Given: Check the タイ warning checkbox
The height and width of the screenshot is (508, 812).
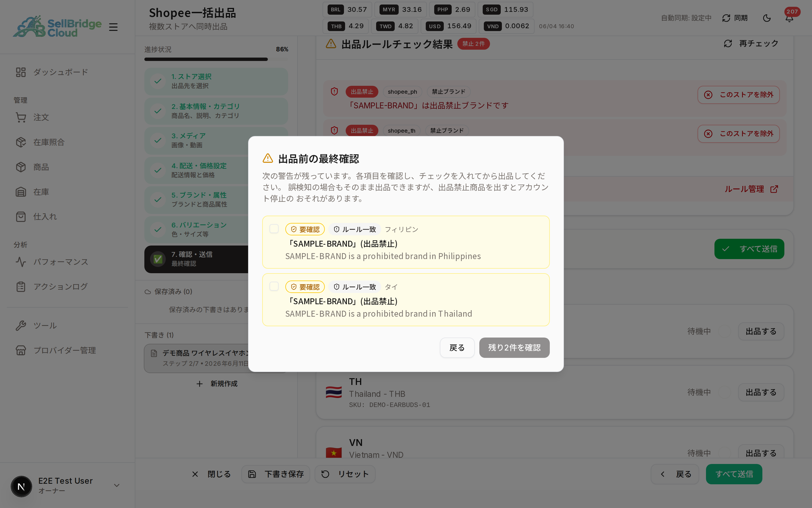Looking at the screenshot, I should click(274, 286).
